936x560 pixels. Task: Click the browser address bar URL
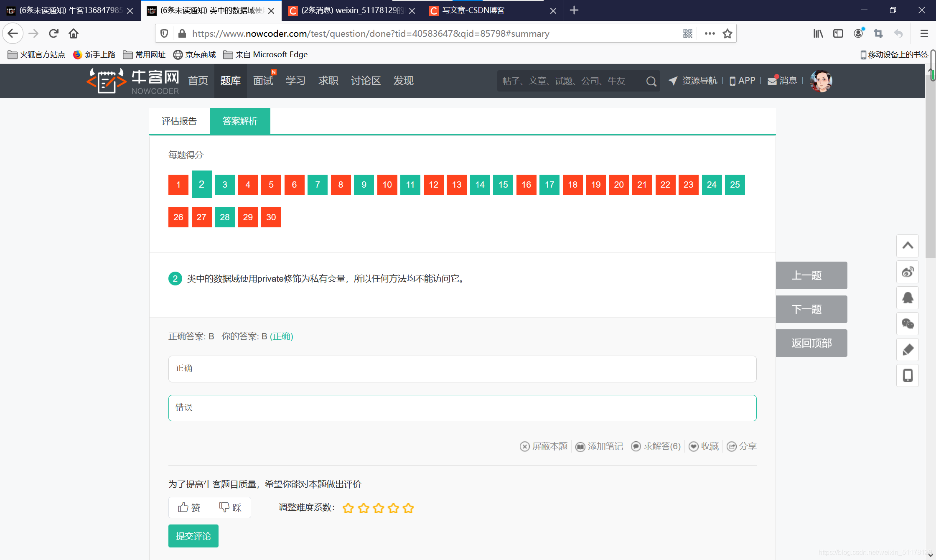coord(371,33)
